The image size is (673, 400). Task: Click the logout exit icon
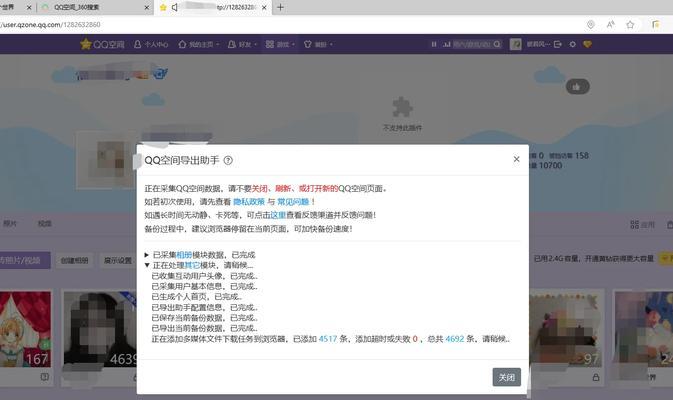[558, 44]
